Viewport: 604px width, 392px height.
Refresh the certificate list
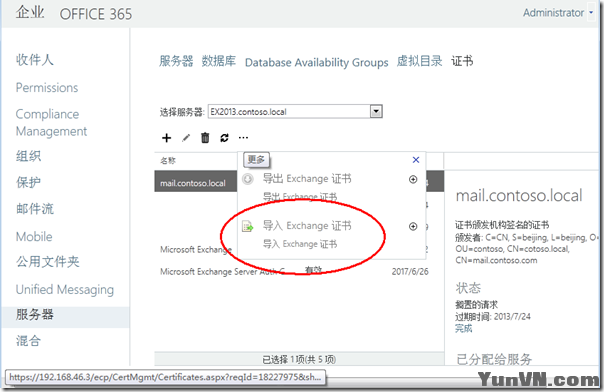225,138
